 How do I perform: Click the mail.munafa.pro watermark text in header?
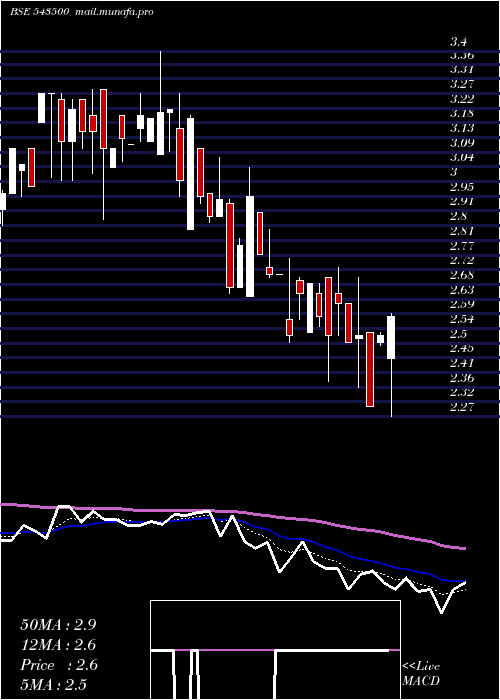tap(113, 12)
